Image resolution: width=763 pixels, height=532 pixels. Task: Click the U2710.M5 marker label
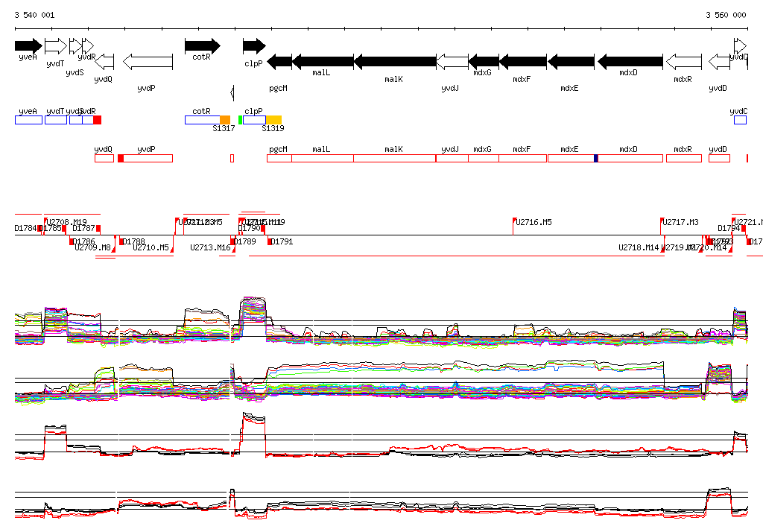coord(151,248)
